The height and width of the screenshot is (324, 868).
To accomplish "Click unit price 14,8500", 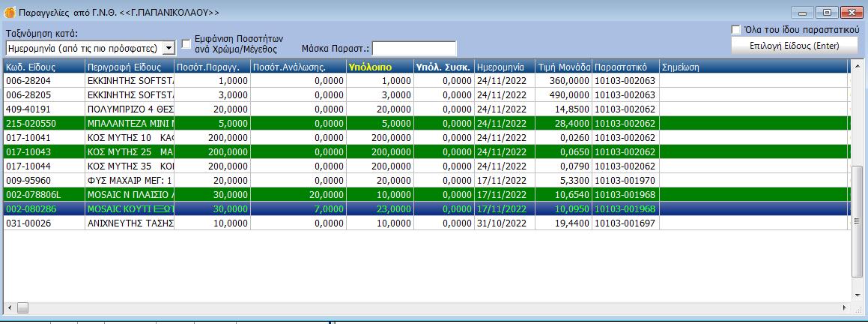I will click(572, 109).
